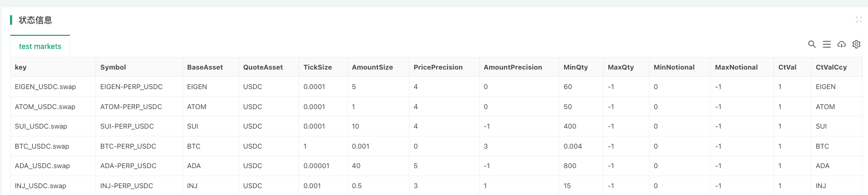
Task: Click the 状态信息 panel title
Action: (x=35, y=20)
